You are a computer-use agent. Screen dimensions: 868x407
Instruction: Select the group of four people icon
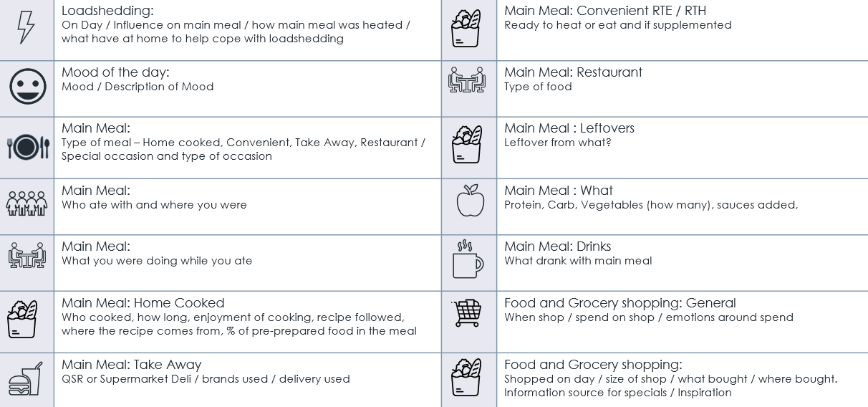point(26,203)
